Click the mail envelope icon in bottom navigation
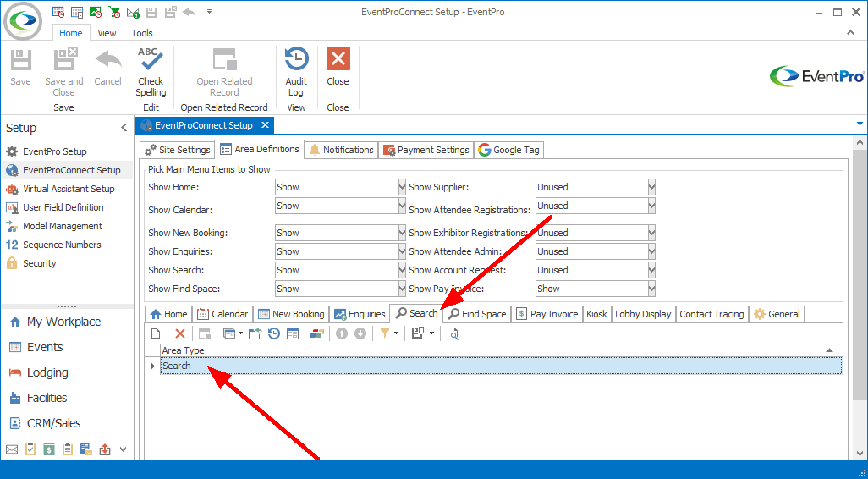The image size is (868, 479). 12,449
